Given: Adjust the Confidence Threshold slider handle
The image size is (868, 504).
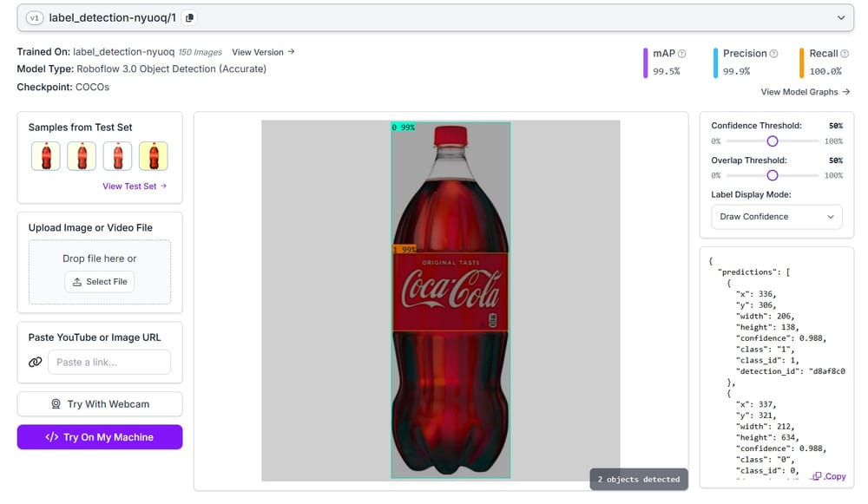Looking at the screenshot, I should click(x=773, y=141).
